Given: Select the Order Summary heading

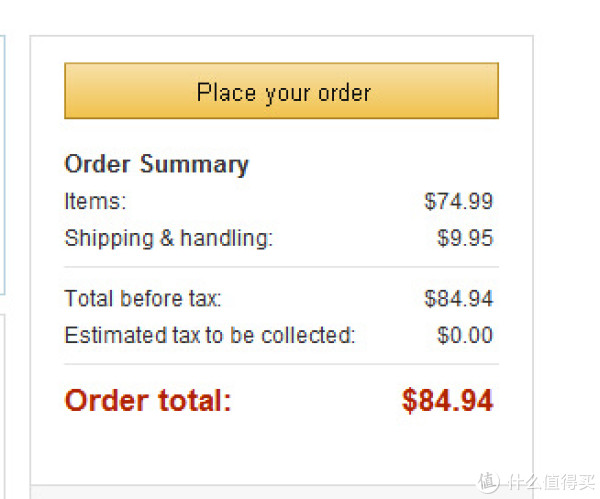Looking at the screenshot, I should [157, 165].
